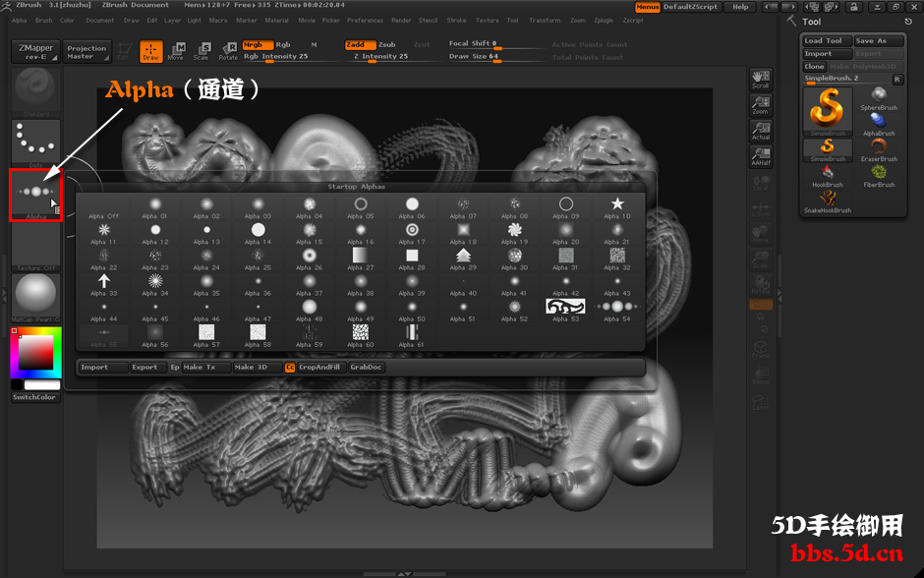Toggle the M material mode
924x578 pixels.
315,45
